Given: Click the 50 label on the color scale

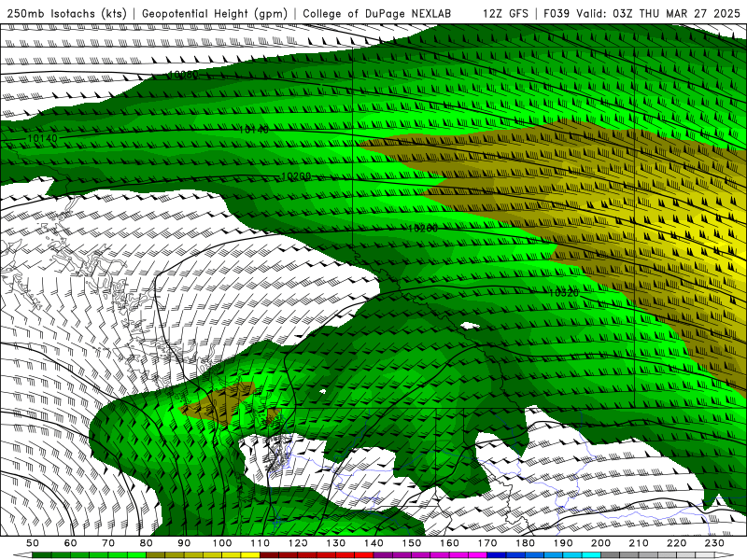Looking at the screenshot, I should point(33,543).
